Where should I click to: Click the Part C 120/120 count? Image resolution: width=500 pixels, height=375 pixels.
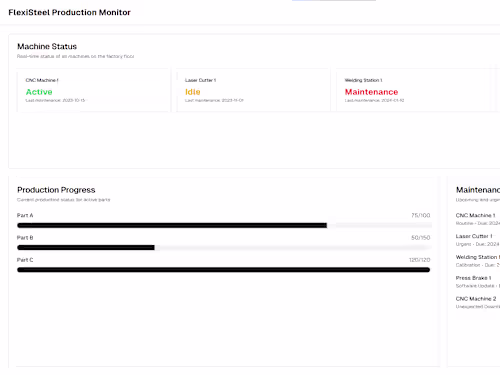click(x=420, y=260)
